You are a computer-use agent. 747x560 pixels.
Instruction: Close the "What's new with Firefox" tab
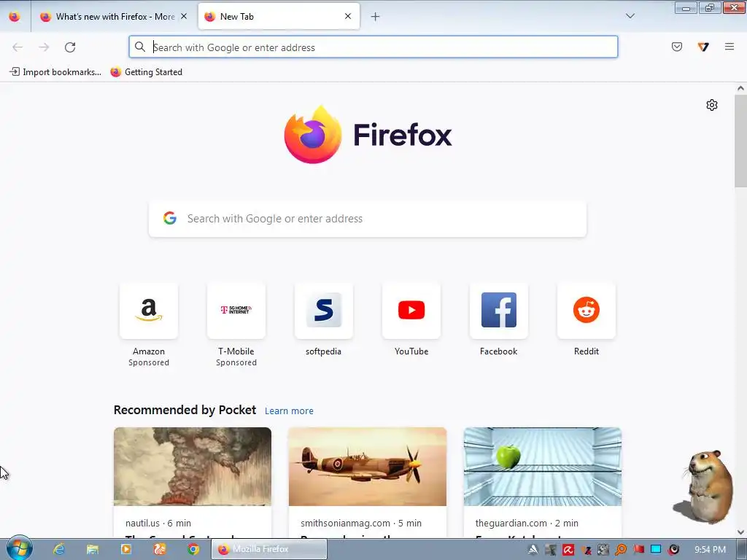(184, 16)
